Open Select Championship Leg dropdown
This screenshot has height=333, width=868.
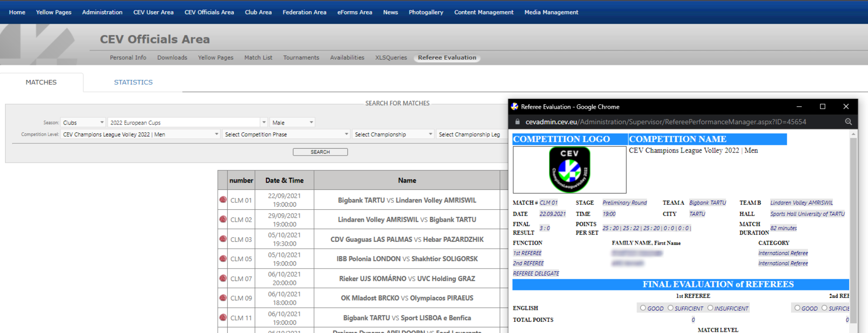(472, 134)
